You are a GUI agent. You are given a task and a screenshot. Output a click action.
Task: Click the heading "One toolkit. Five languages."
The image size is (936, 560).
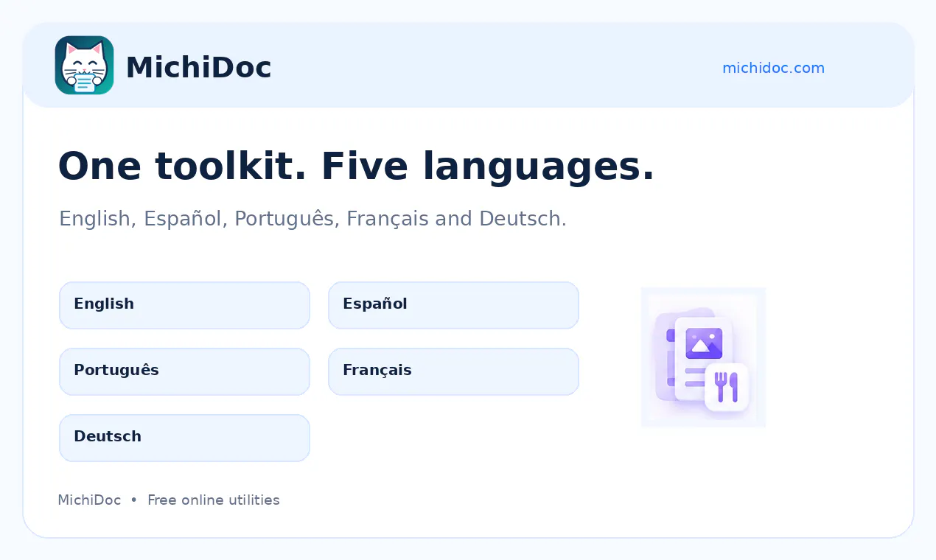coord(356,166)
